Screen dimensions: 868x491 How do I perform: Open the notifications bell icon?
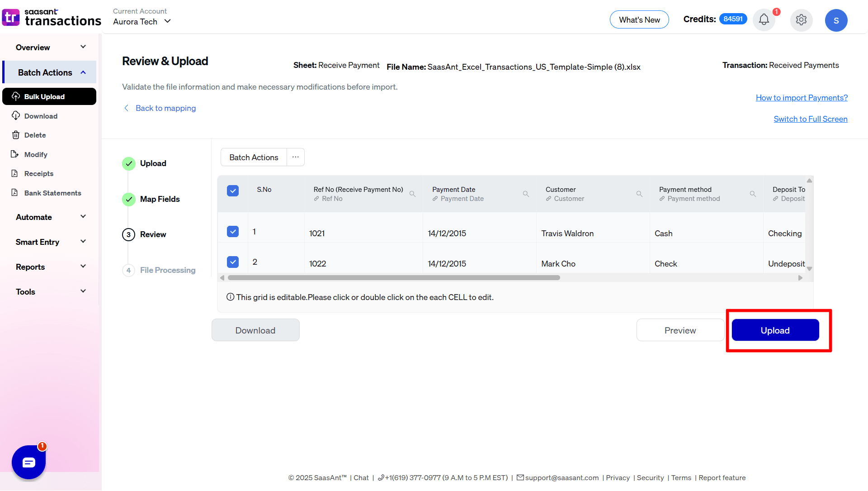(x=764, y=20)
